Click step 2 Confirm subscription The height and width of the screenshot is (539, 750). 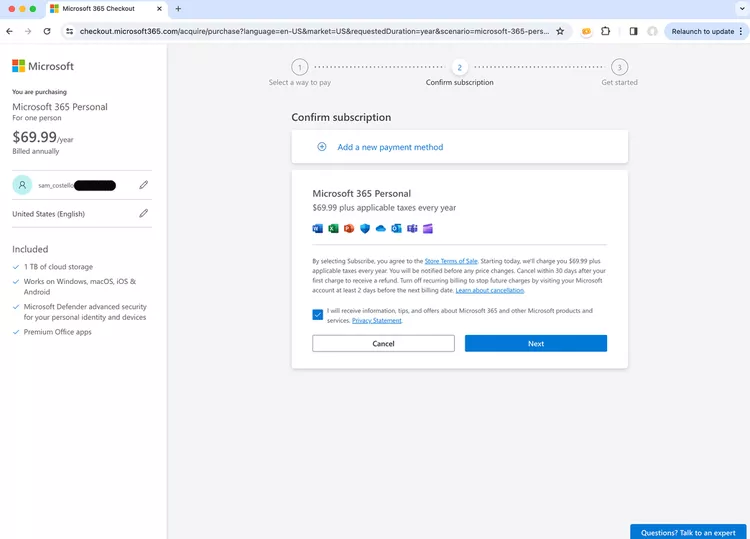pos(460,73)
